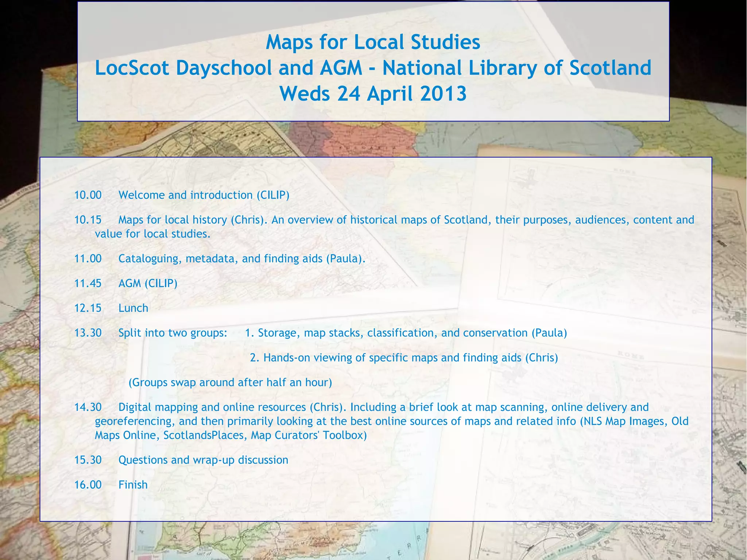Select the 'Groups swap around' note

pyautogui.click(x=230, y=383)
